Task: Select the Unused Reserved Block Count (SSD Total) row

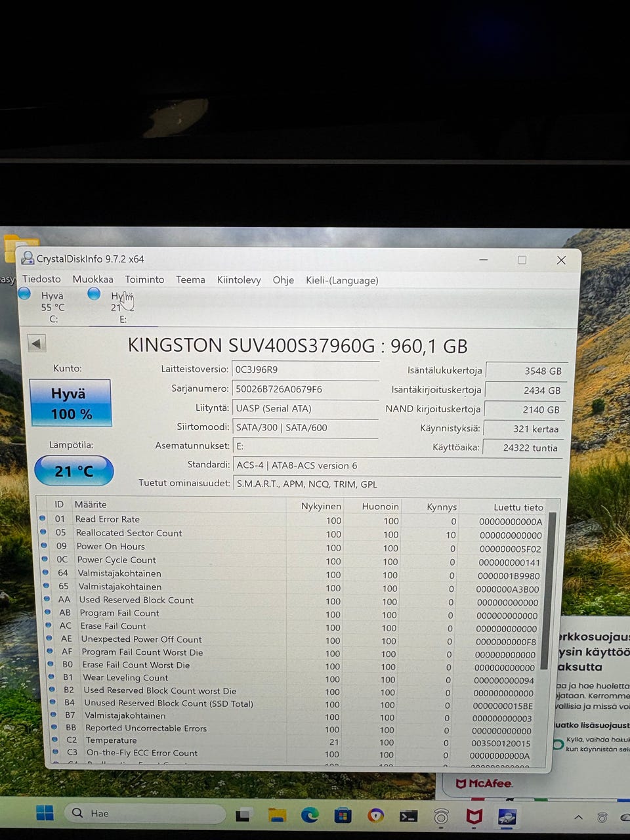Action: click(293, 703)
